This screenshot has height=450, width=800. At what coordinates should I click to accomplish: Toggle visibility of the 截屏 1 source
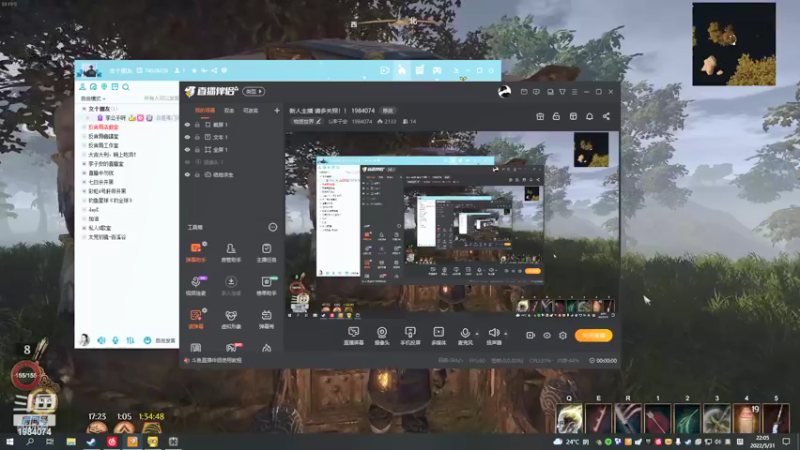[187, 124]
